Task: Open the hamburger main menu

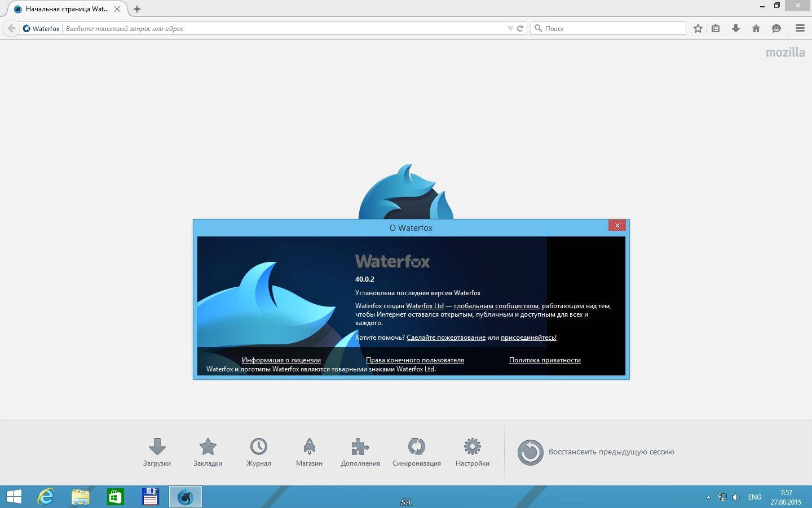Action: coord(800,28)
